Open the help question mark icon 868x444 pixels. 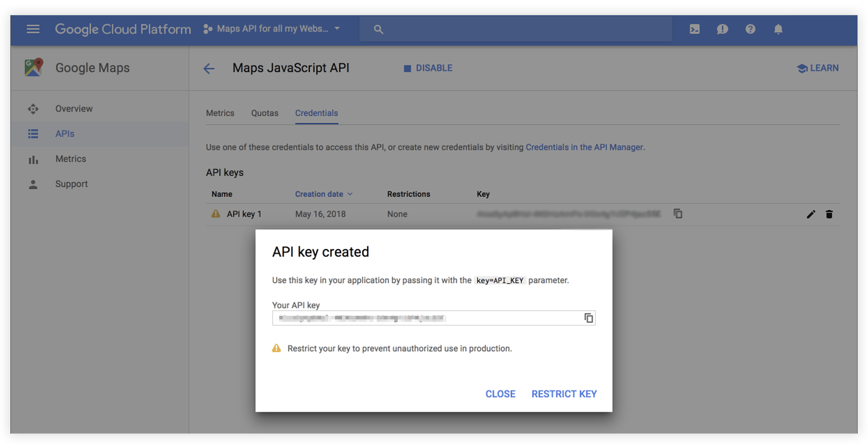point(751,29)
